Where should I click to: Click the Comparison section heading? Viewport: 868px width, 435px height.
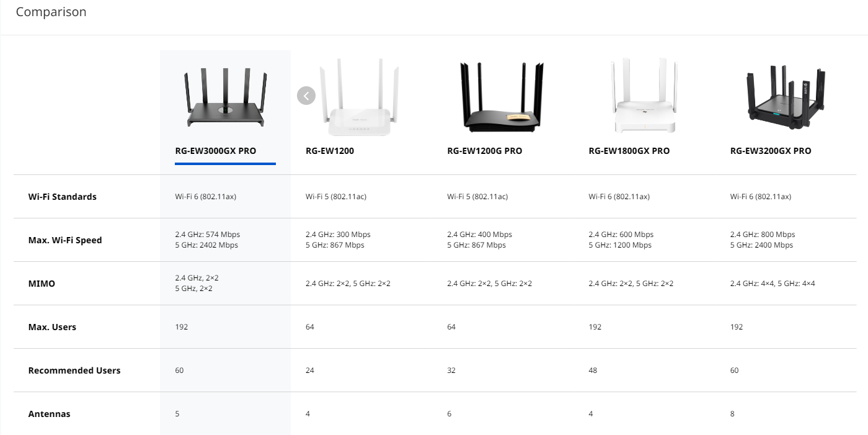click(51, 12)
